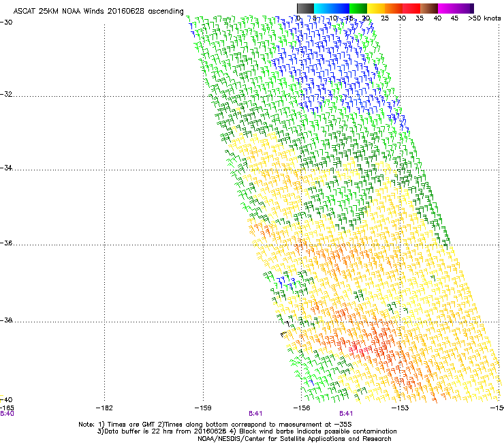The image size is (504, 443).
Task: Click the '-40' latitude axis label
Action: click(x=6, y=400)
